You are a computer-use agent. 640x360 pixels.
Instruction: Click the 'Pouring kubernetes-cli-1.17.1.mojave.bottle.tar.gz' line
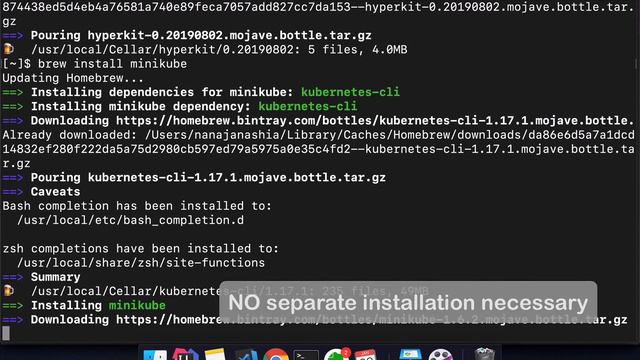pyautogui.click(x=208, y=178)
